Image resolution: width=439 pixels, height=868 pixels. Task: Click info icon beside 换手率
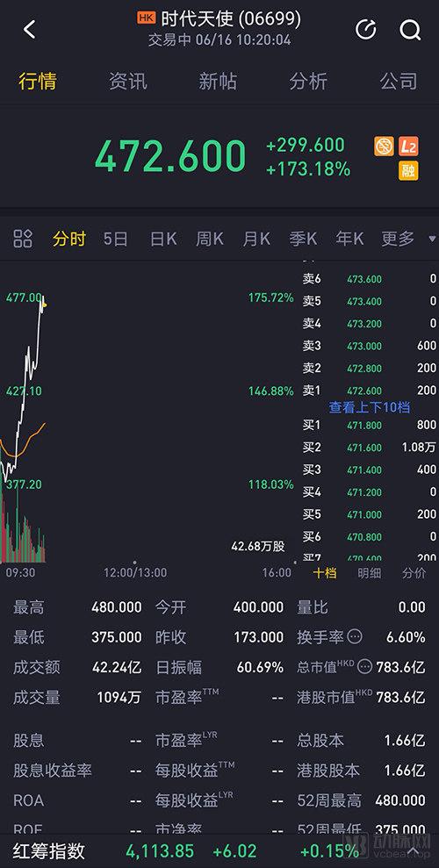(x=355, y=636)
